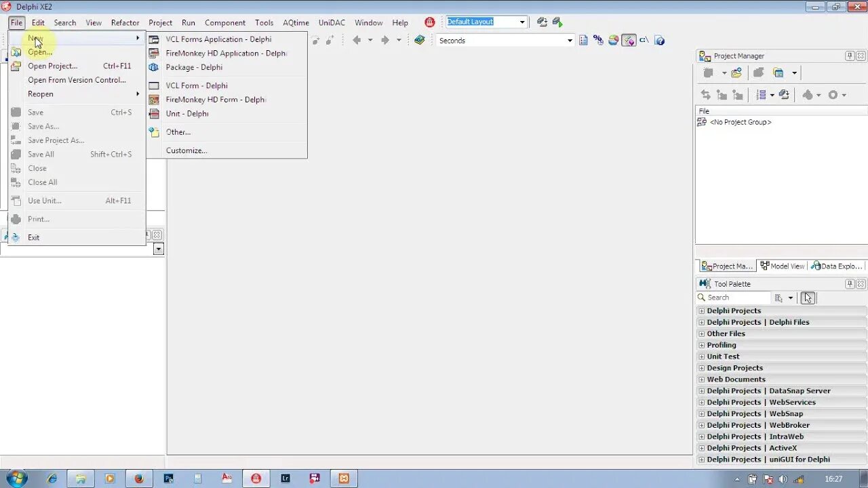Toggle the Tool Palette pointer arrow button

pos(808,298)
